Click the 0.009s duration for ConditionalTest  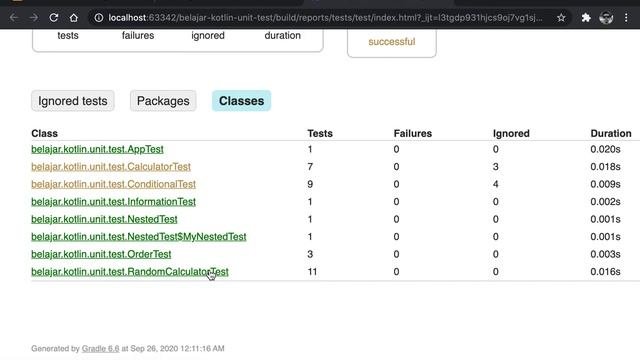click(605, 184)
